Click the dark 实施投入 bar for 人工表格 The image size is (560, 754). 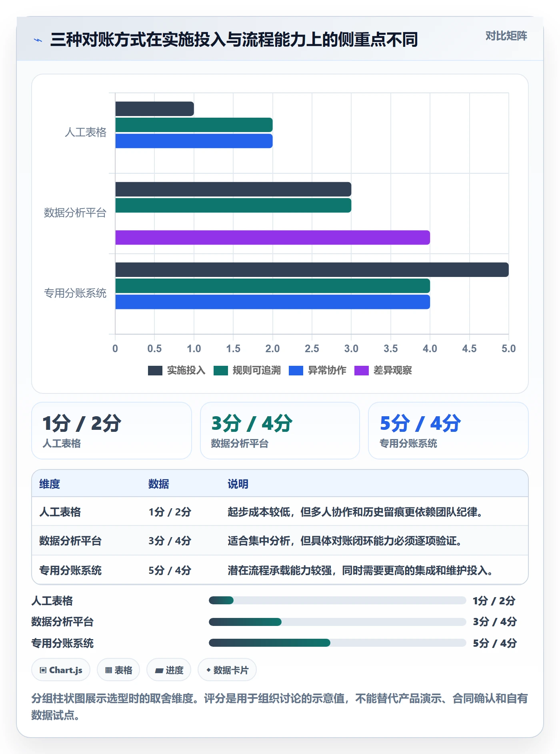[x=154, y=109]
